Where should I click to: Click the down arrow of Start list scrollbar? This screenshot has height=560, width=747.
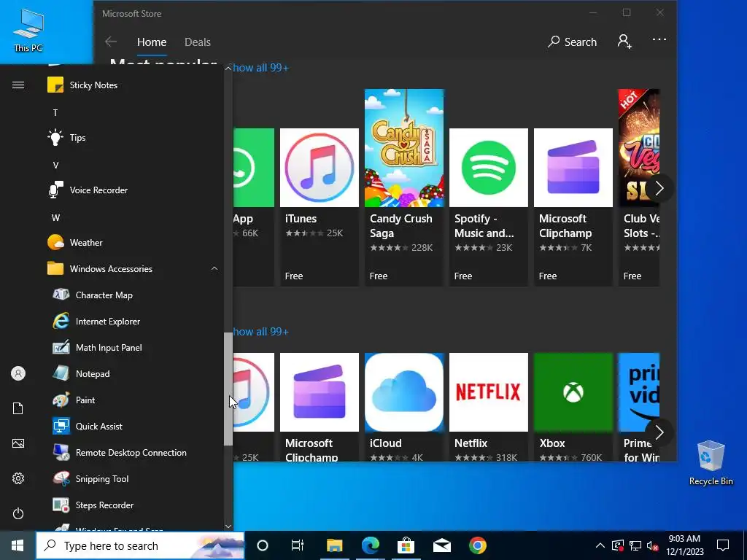pyautogui.click(x=228, y=526)
